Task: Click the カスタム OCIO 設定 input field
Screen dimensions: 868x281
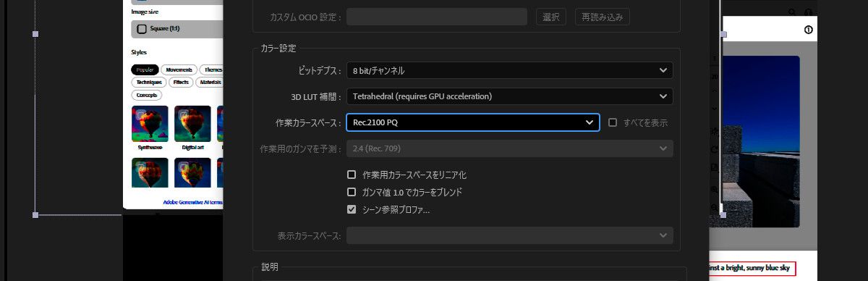Action: (437, 17)
